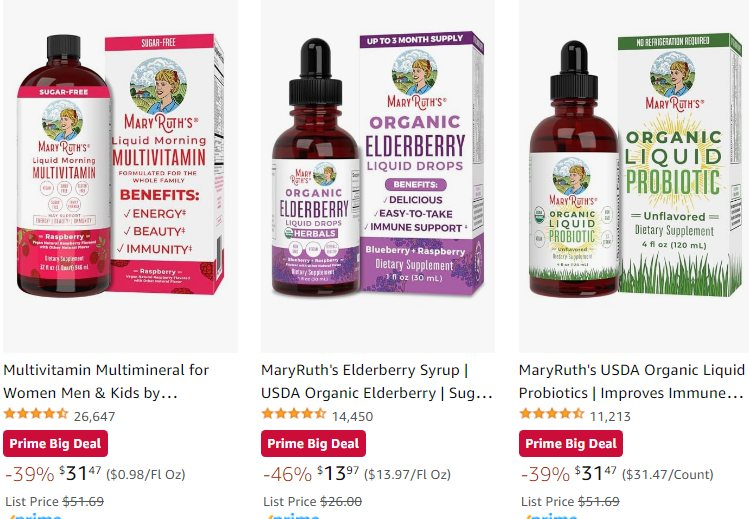Open the 14,450 reviews count
The width and height of the screenshot is (749, 519).
click(352, 416)
